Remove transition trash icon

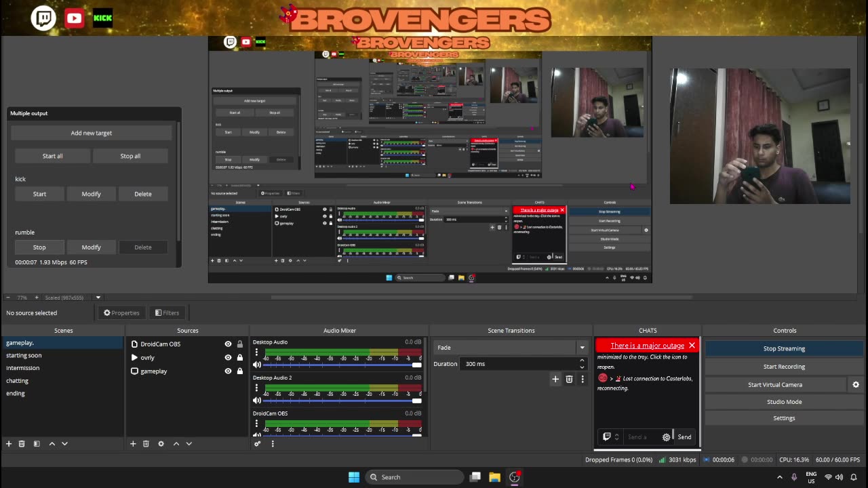point(569,380)
